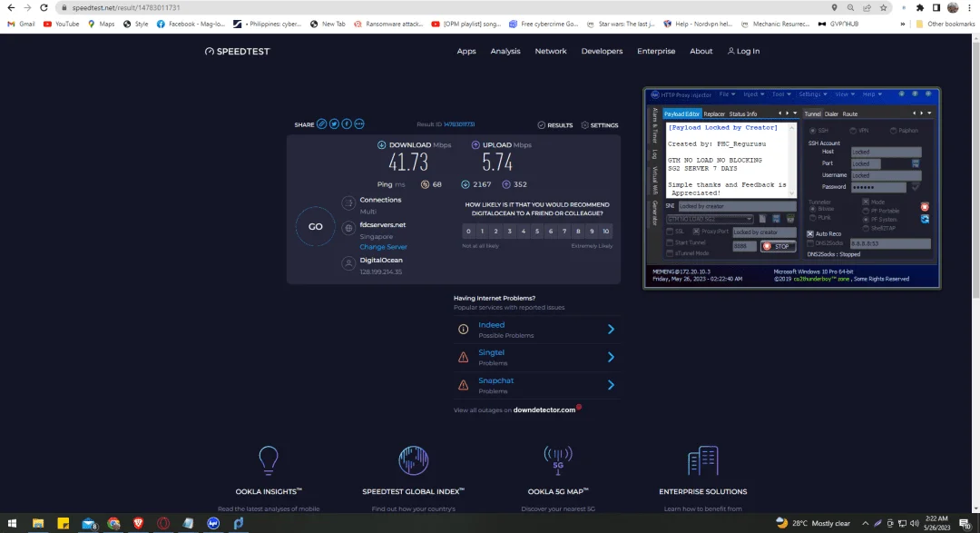Open the File menu dropdown in HTTP Injector

(x=727, y=94)
